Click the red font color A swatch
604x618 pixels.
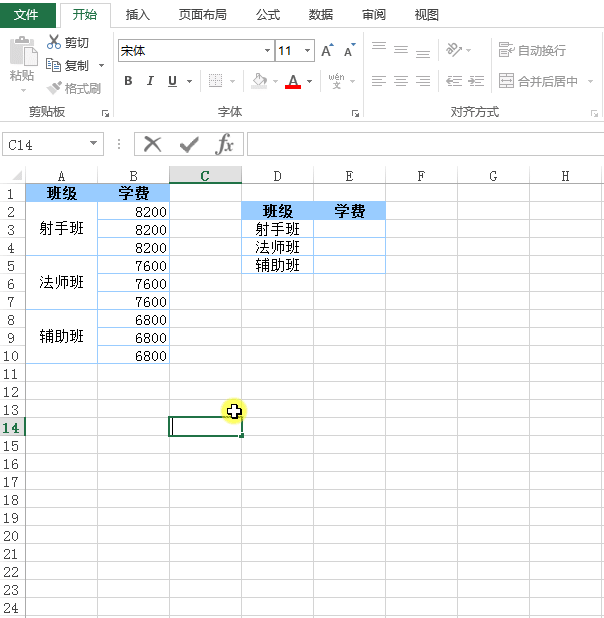293,81
